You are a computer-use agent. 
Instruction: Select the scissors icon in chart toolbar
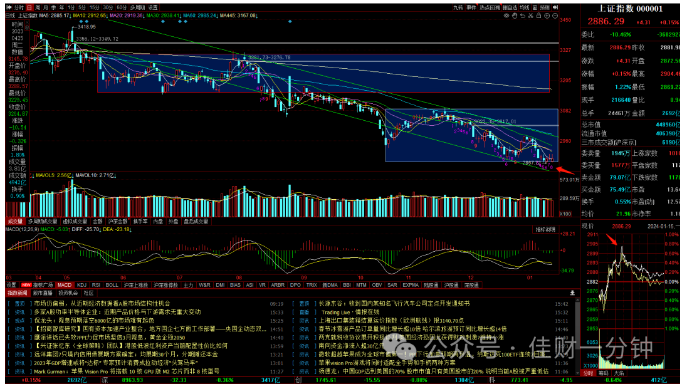[x=530, y=16]
